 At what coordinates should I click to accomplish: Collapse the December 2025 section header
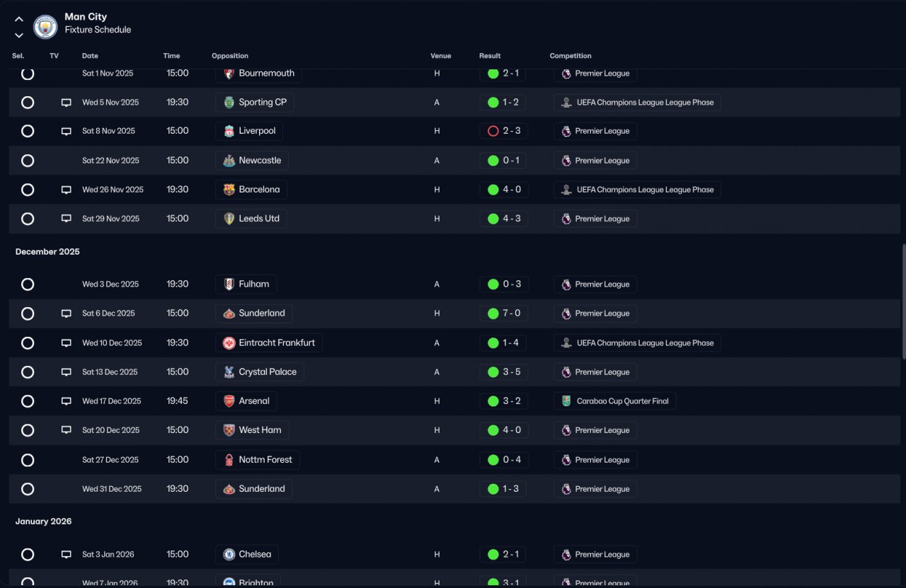[47, 252]
